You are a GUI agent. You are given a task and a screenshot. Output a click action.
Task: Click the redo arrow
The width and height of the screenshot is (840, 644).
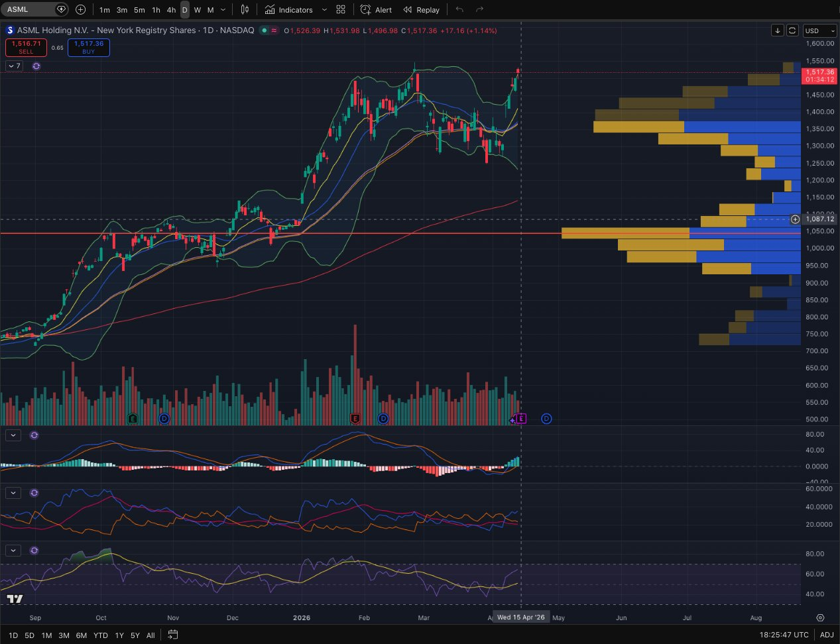(x=479, y=10)
